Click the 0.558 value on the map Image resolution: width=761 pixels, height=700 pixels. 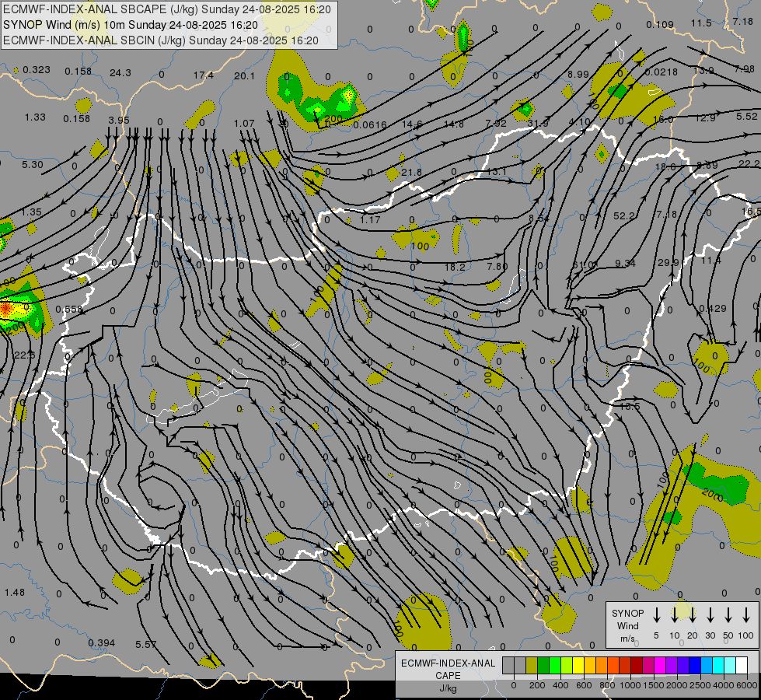tap(69, 310)
